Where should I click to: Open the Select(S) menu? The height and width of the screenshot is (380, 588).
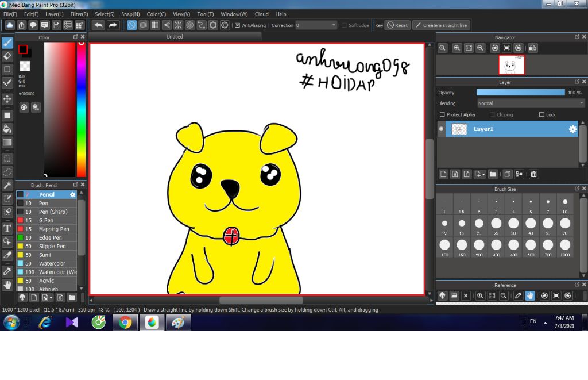[x=105, y=14]
